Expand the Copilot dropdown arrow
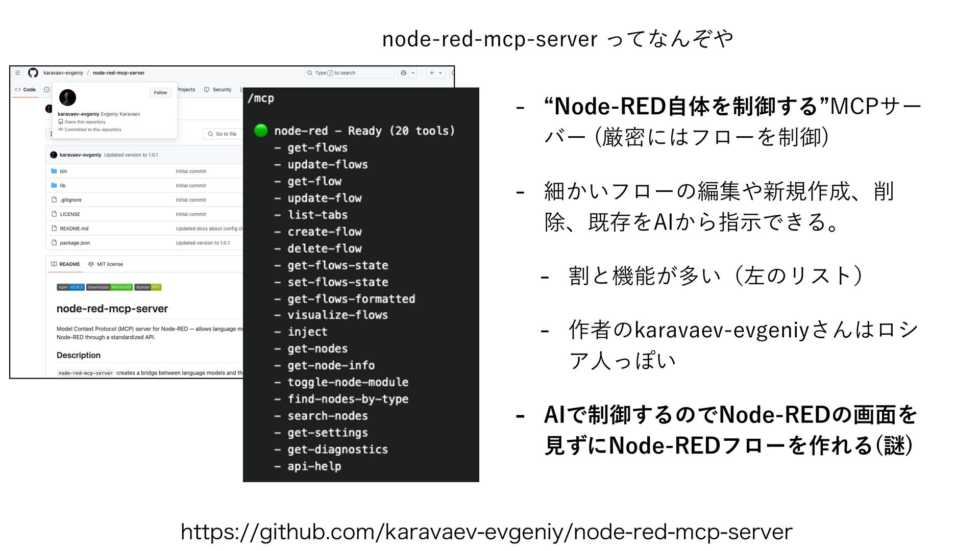This screenshot has width=980, height=551. [x=413, y=73]
